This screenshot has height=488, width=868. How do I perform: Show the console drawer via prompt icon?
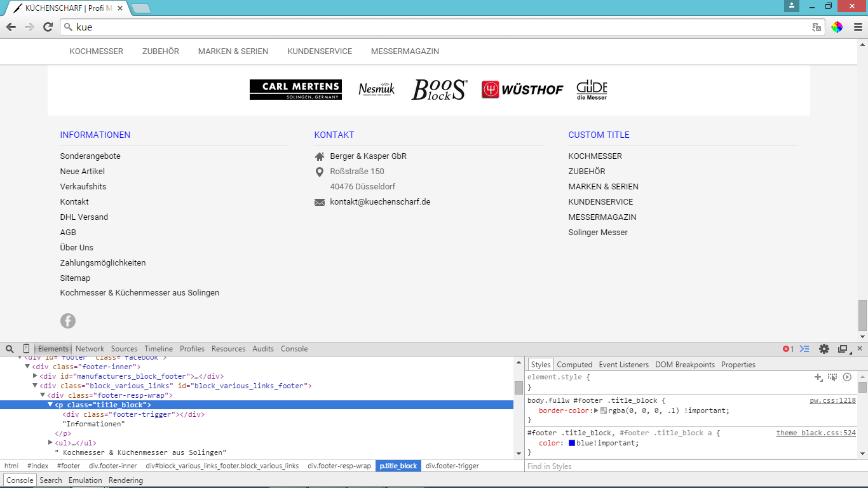[x=804, y=349]
